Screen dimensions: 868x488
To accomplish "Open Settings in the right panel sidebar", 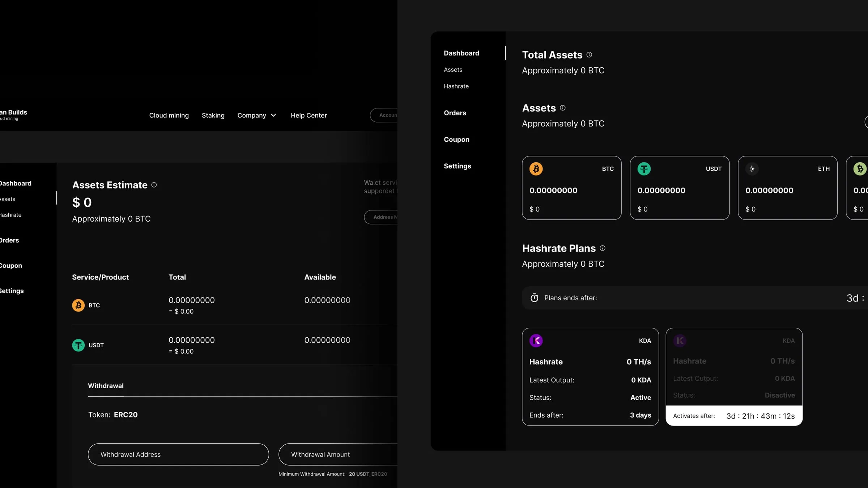I will (x=458, y=166).
